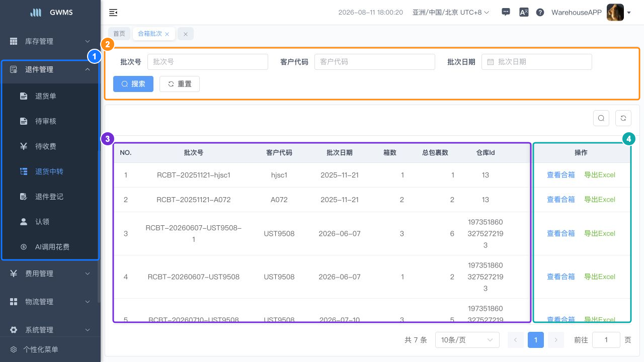The width and height of the screenshot is (644, 362).
Task: Click the AI调用花费 coin icon
Action: pyautogui.click(x=24, y=247)
